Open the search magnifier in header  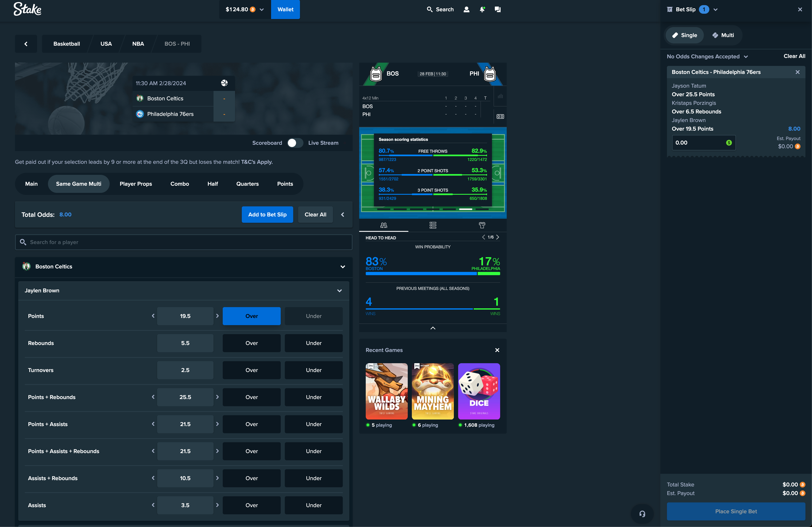[x=429, y=10]
